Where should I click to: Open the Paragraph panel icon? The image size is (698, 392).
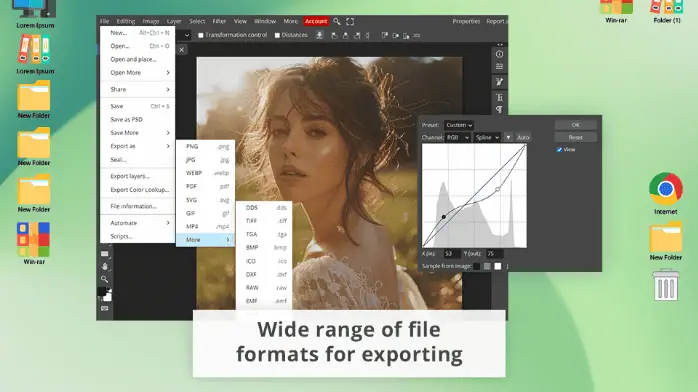(499, 109)
